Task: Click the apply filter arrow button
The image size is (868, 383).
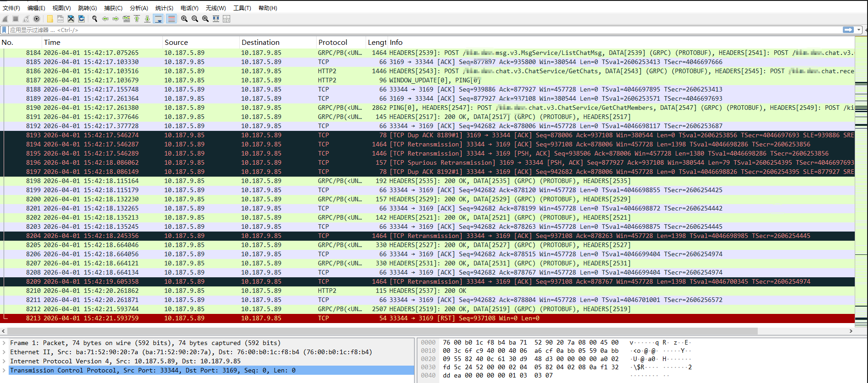Action: 848,30
